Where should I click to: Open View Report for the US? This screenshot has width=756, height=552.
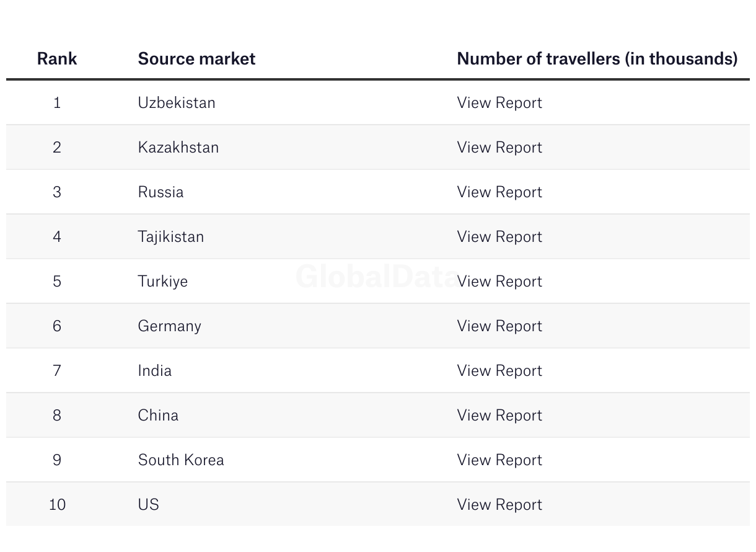pyautogui.click(x=499, y=504)
